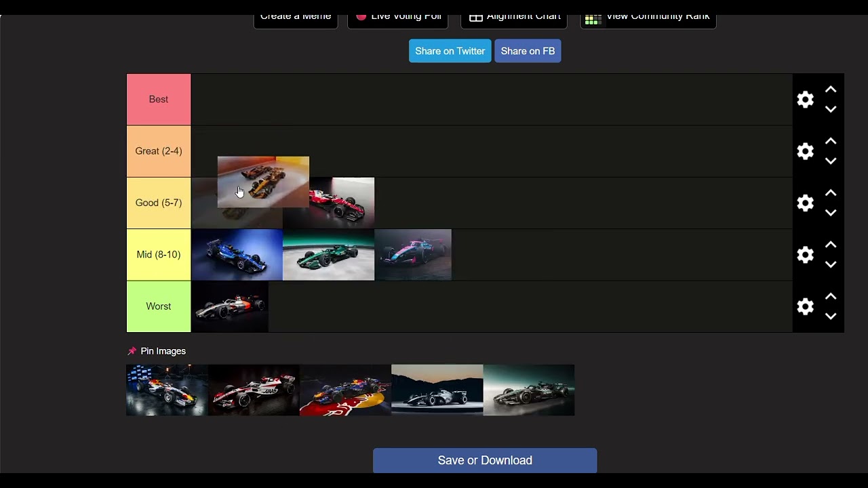Image resolution: width=868 pixels, height=488 pixels.
Task: Move Worst tier row down
Action: point(831,316)
